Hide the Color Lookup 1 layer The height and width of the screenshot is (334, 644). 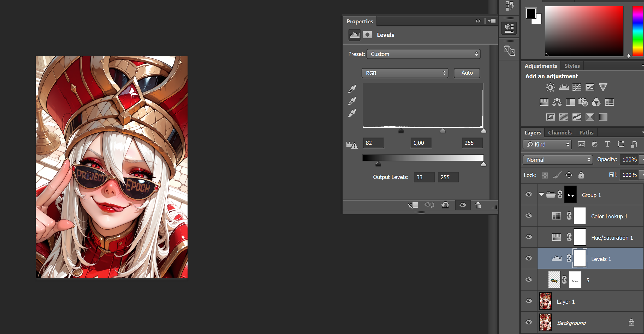click(x=529, y=216)
